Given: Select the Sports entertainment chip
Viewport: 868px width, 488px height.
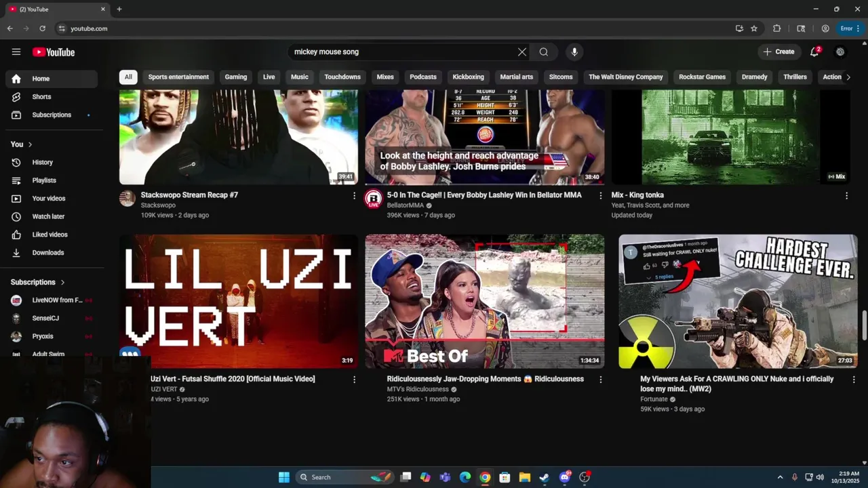Looking at the screenshot, I should [178, 77].
